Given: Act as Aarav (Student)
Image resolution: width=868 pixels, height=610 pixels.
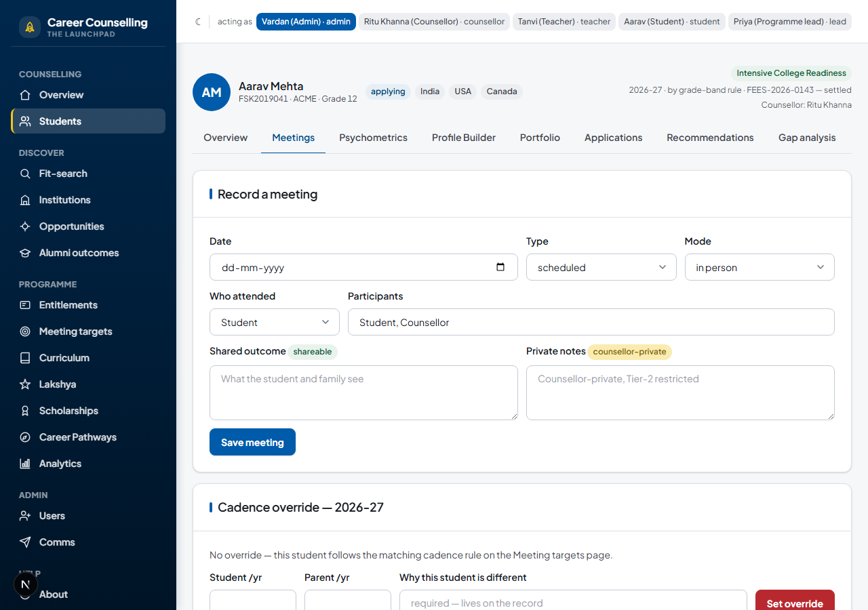Looking at the screenshot, I should click(x=672, y=22).
